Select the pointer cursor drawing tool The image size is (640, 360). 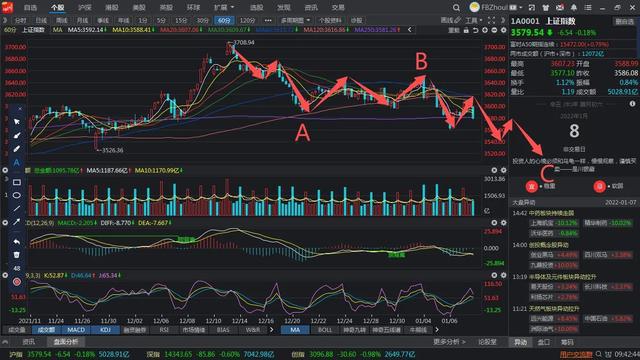click(17, 122)
